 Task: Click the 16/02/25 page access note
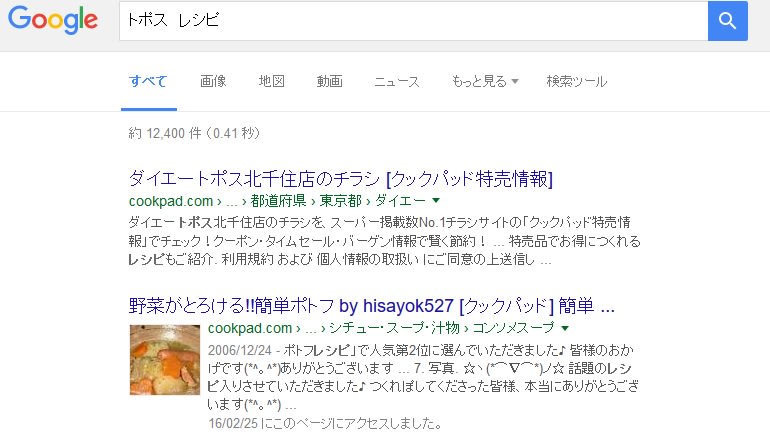tap(325, 423)
